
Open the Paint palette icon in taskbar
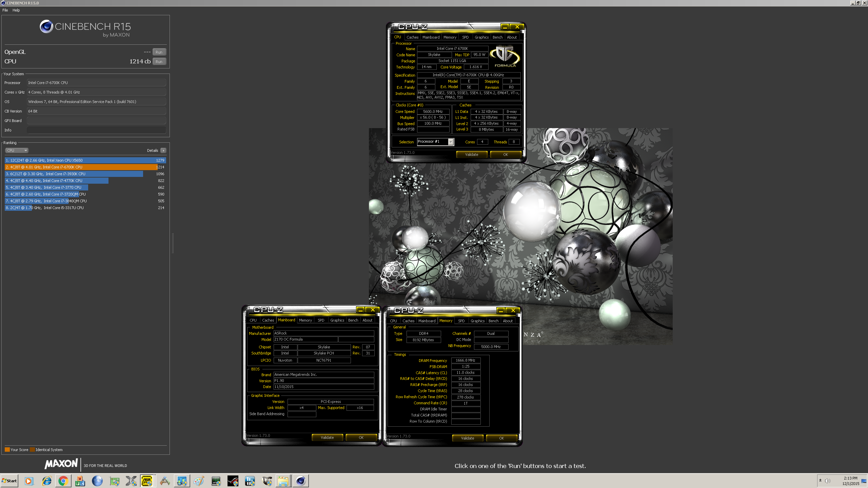click(x=199, y=481)
